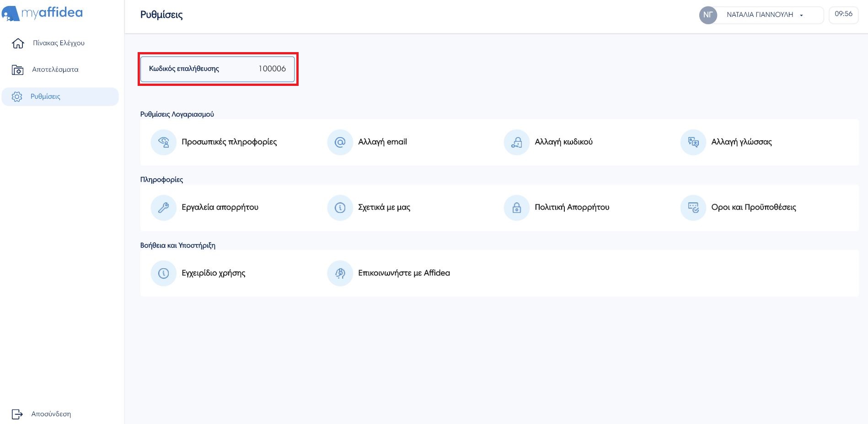The image size is (868, 424).
Task: Click the Επικοινωνήστε με Affidea headset icon
Action: tap(340, 273)
